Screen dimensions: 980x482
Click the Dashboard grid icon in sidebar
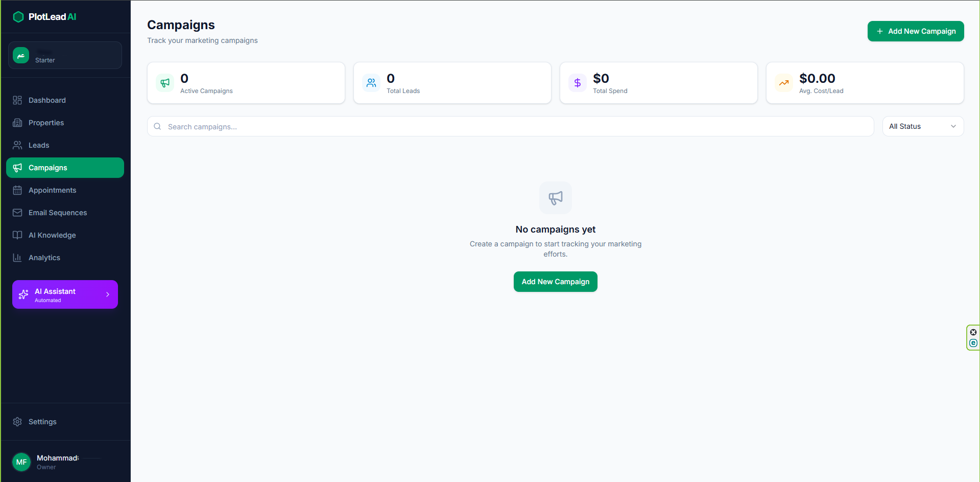coord(17,100)
